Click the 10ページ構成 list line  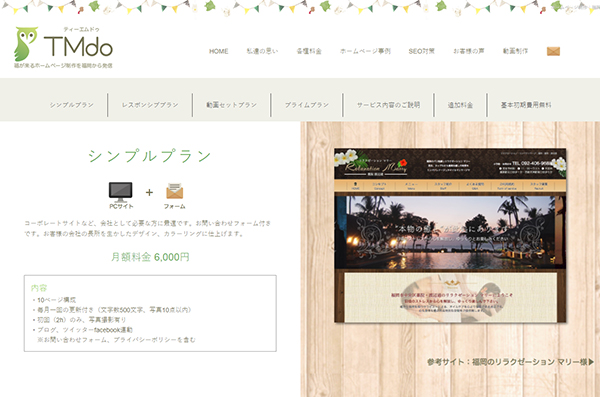54,300
